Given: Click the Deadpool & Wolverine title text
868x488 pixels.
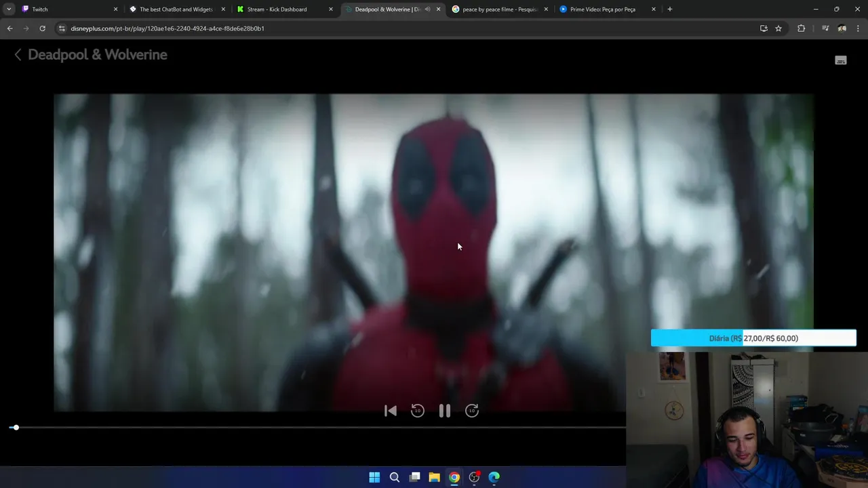Looking at the screenshot, I should point(98,55).
